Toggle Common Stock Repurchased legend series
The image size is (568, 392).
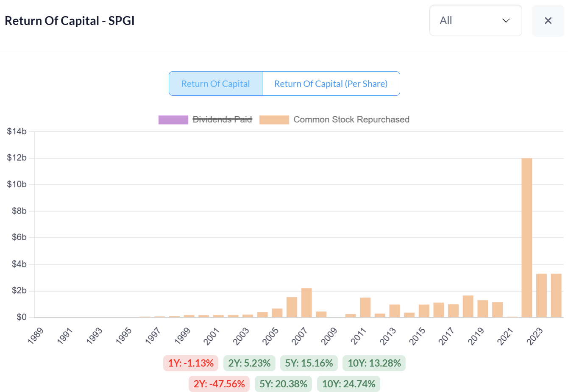351,120
